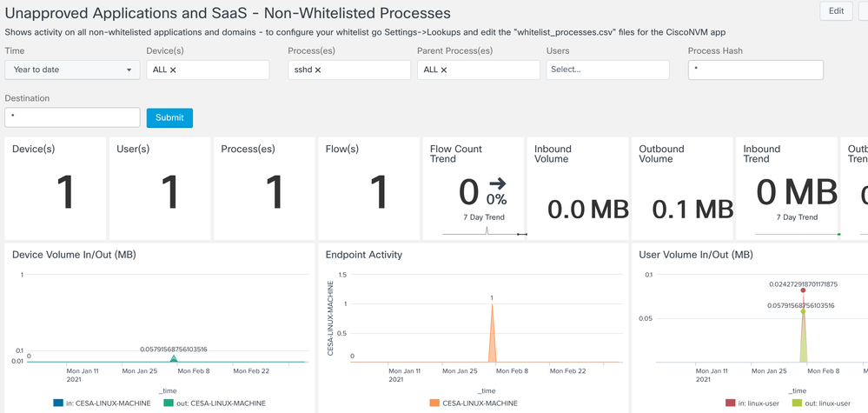Remove the ALL token in Parent Process(es)
The height and width of the screenshot is (413, 868).
[x=444, y=70]
